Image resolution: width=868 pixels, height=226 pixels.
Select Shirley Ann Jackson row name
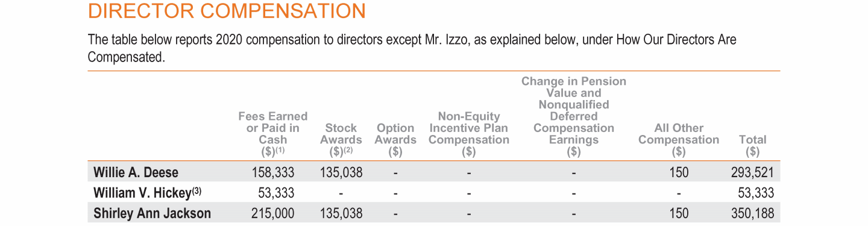[152, 213]
